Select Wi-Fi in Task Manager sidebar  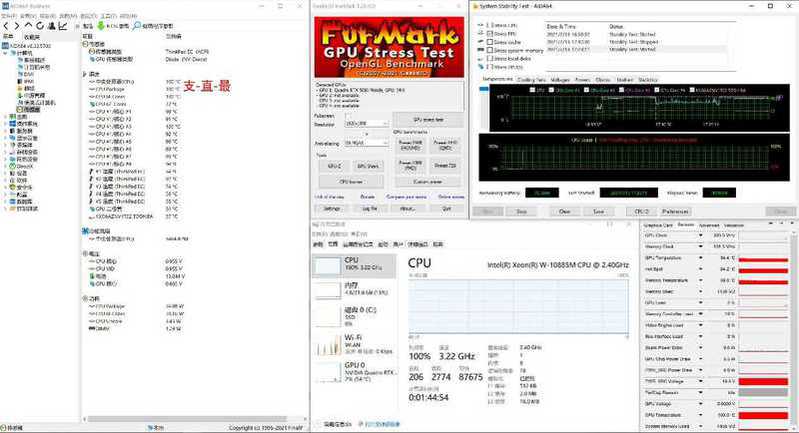click(354, 344)
